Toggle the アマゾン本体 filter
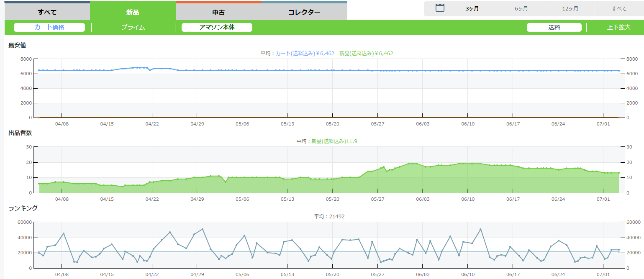Viewport: 644px width, 279px height. point(217,27)
